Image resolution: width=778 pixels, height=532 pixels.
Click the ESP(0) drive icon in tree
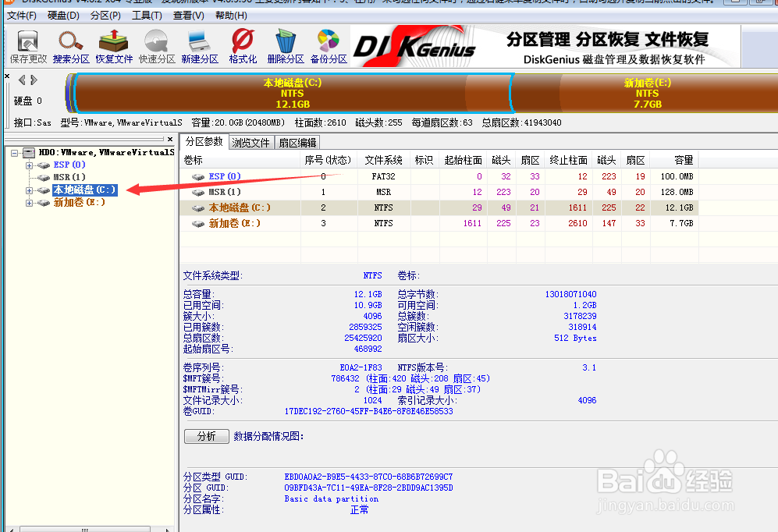point(44,165)
